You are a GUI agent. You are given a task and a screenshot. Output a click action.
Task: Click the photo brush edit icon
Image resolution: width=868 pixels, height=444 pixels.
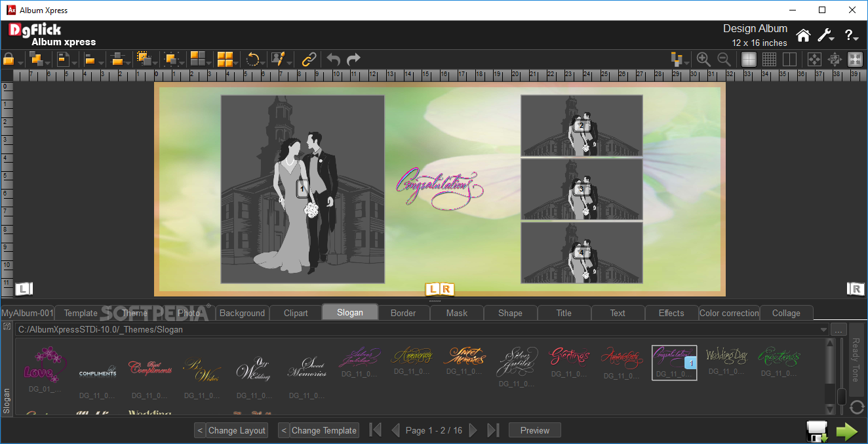(x=279, y=59)
